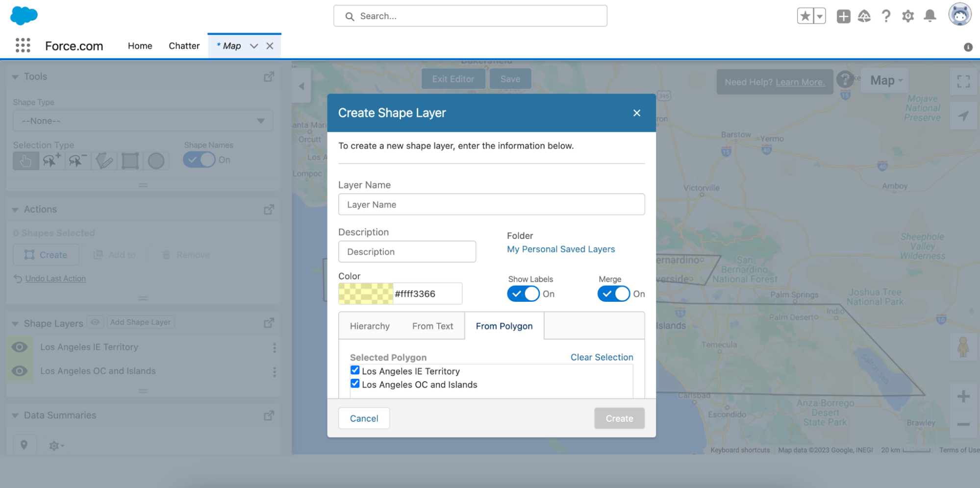Open the Notifications bell
This screenshot has height=488, width=980.
point(930,16)
